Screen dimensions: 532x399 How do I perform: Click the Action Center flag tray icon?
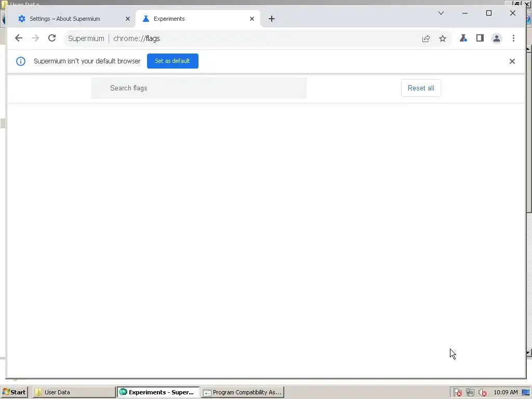457,393
